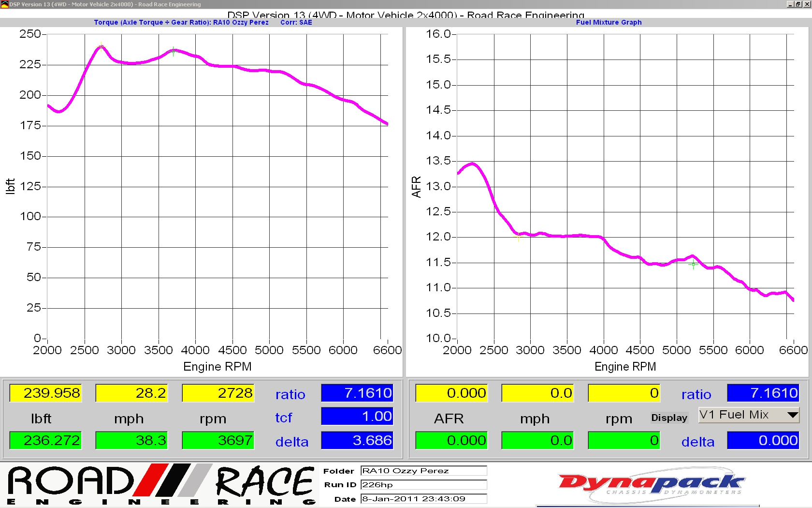Click the yellow cursor marker on AFR curve

point(519,236)
